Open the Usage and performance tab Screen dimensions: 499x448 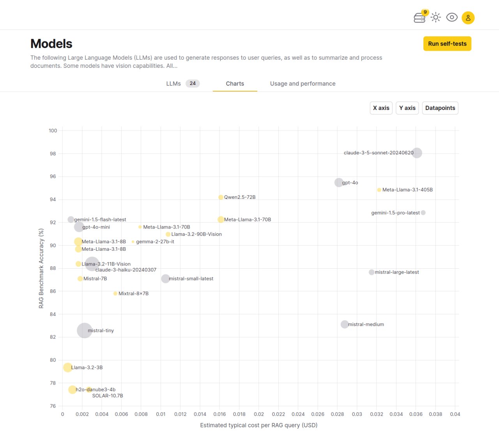click(x=303, y=83)
